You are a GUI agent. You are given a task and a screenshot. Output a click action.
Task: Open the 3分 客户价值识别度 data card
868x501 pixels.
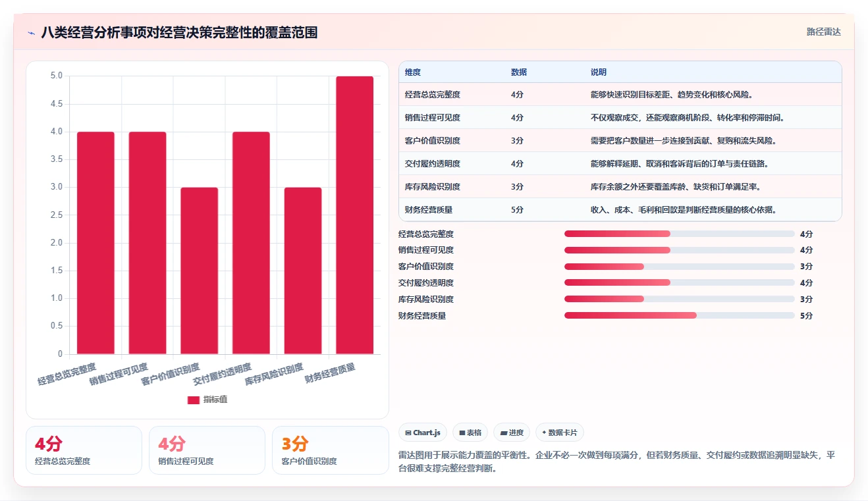click(x=330, y=450)
